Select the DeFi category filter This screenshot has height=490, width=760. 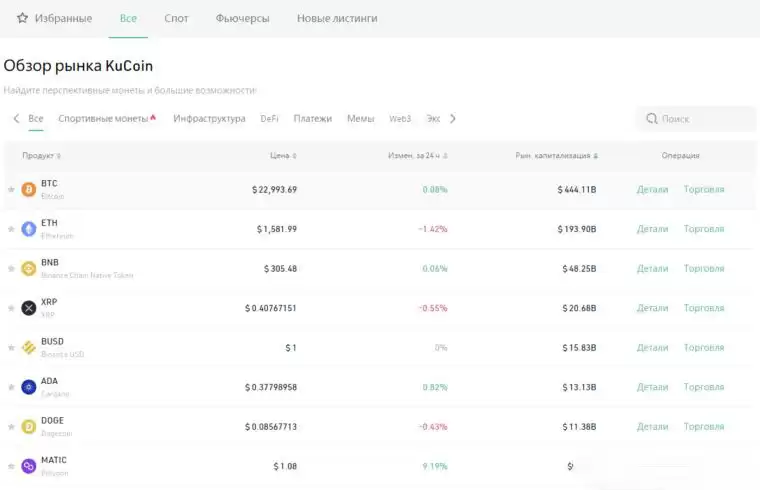269,119
